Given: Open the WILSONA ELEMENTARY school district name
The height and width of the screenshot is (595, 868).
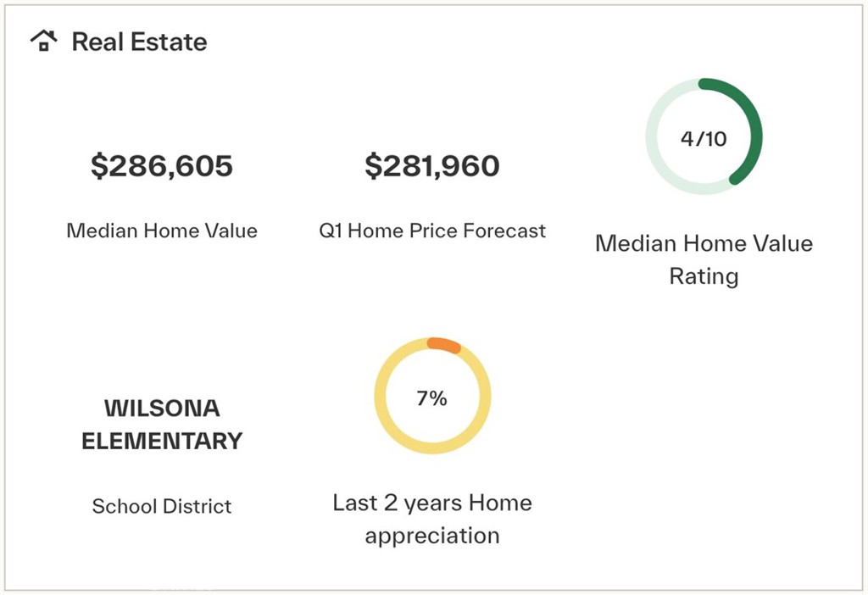Looking at the screenshot, I should (x=162, y=425).
